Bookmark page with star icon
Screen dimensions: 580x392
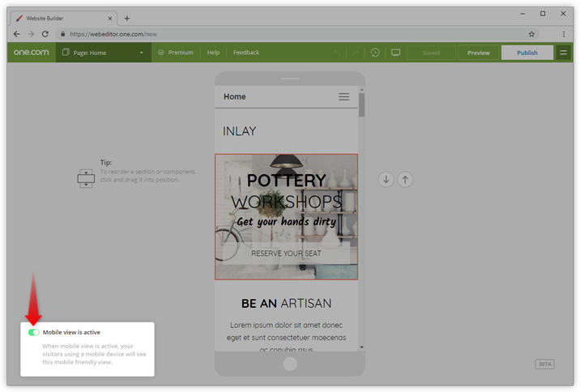point(531,34)
